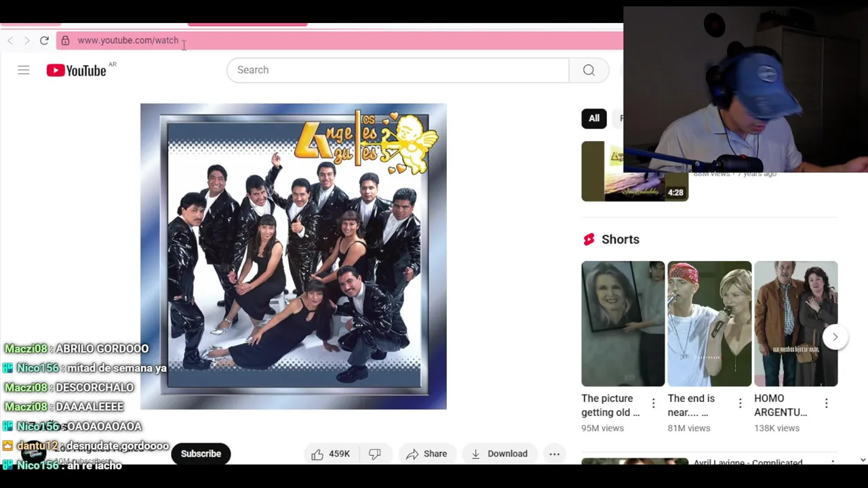
Task: Download the video
Action: (499, 454)
